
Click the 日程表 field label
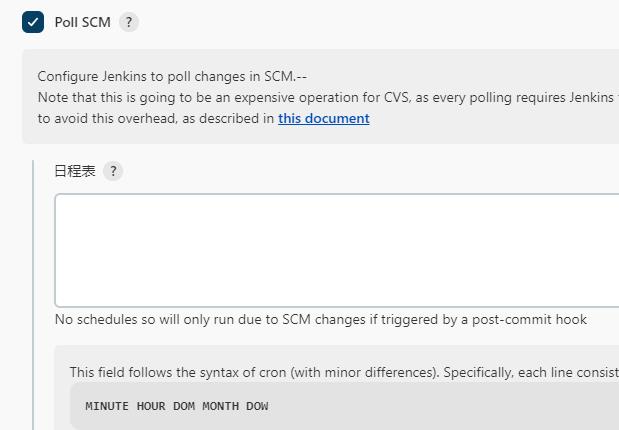click(75, 171)
